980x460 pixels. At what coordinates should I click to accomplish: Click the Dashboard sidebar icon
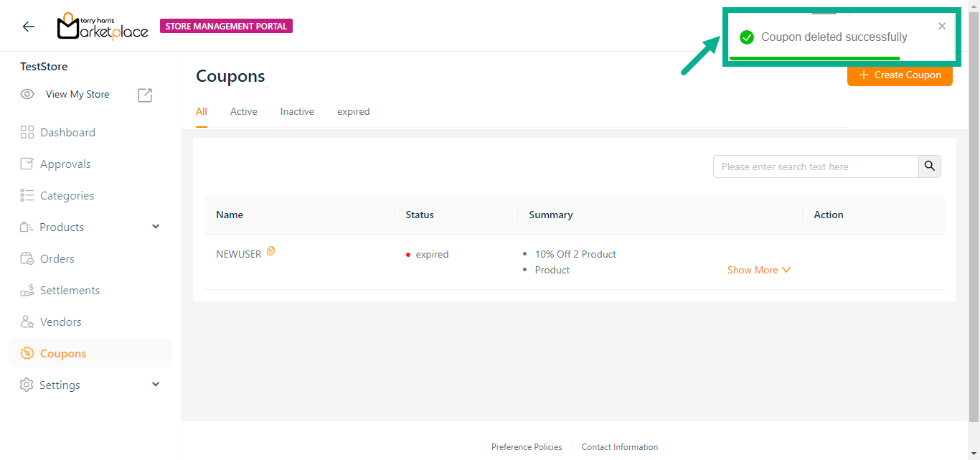pyautogui.click(x=27, y=132)
